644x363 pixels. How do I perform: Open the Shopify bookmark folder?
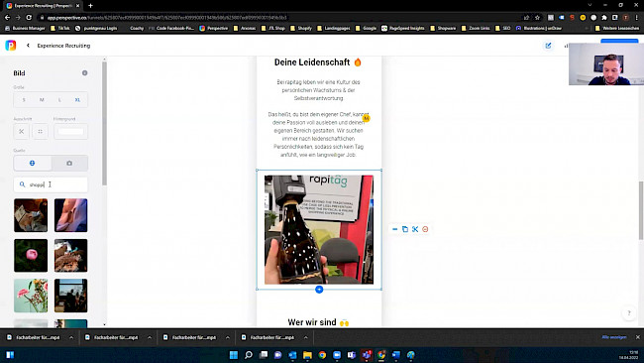[x=301, y=28]
